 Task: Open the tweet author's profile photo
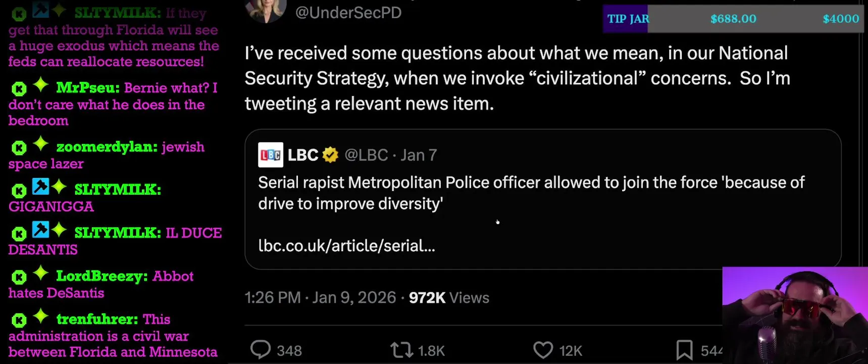[x=266, y=10]
